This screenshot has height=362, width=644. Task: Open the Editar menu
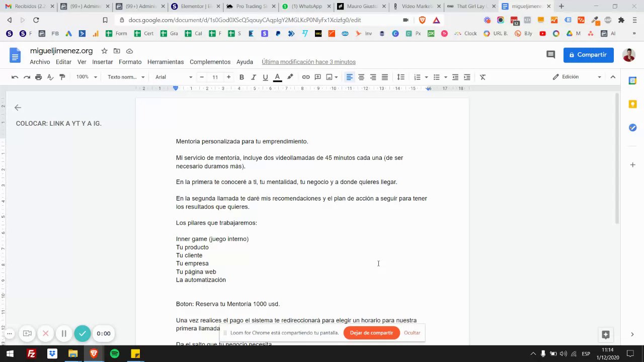(x=63, y=62)
